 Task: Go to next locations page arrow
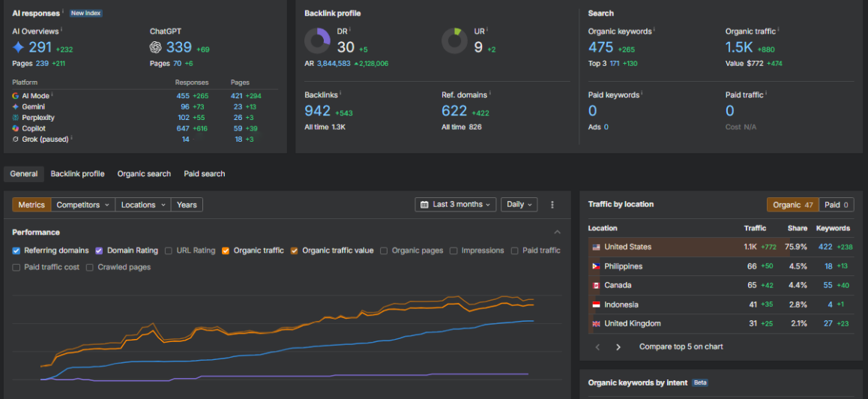(x=618, y=347)
